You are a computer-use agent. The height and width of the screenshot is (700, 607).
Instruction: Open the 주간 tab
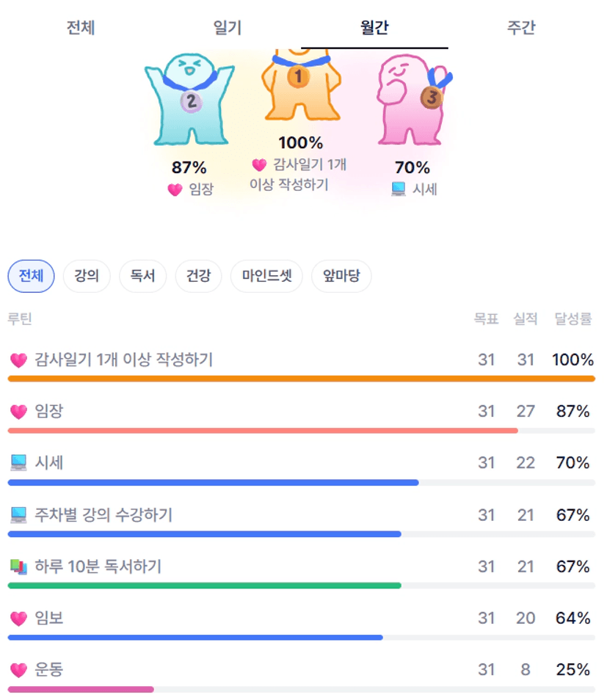[521, 28]
